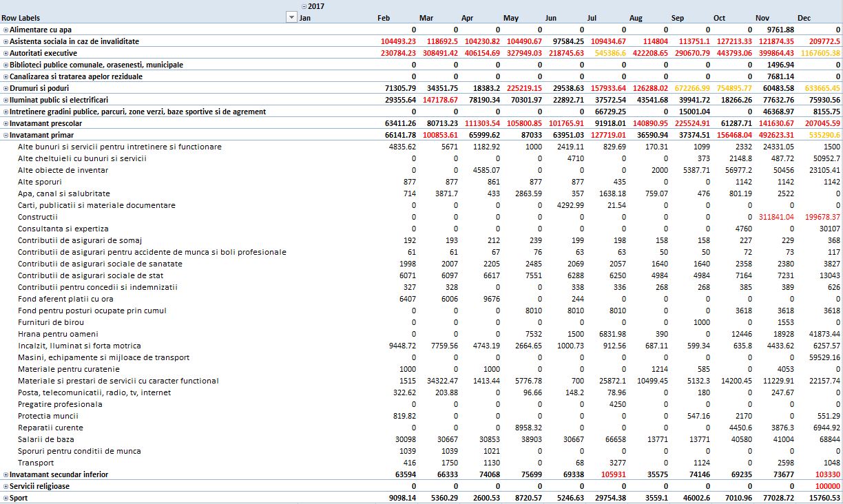Select the Constructii row label
Image resolution: width=843 pixels, height=504 pixels.
point(37,217)
